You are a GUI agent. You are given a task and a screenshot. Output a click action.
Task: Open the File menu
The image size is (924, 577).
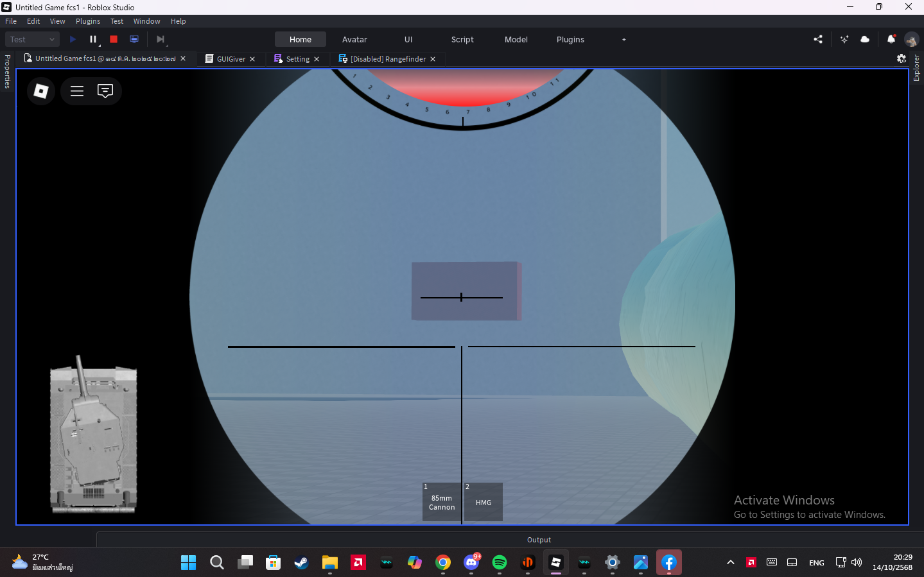click(x=11, y=21)
